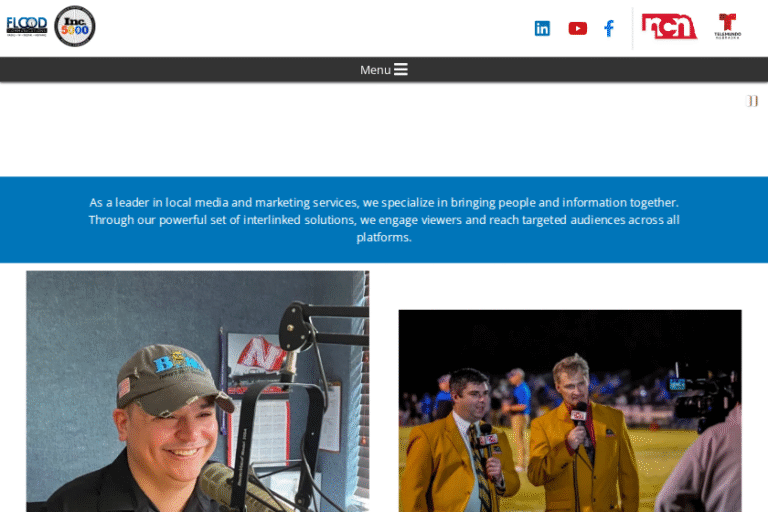This screenshot has width=768, height=512.
Task: Visit the YouTube channel icon
Action: tap(577, 28)
